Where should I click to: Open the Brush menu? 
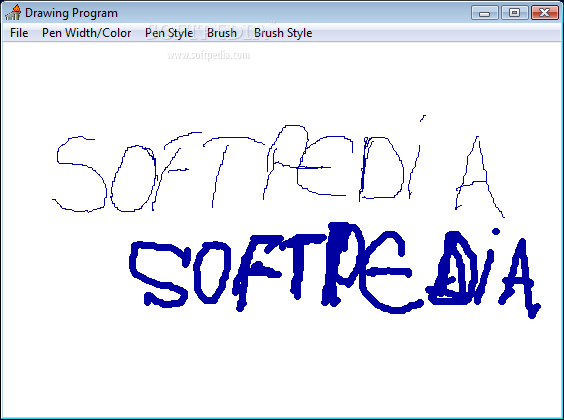coord(222,33)
